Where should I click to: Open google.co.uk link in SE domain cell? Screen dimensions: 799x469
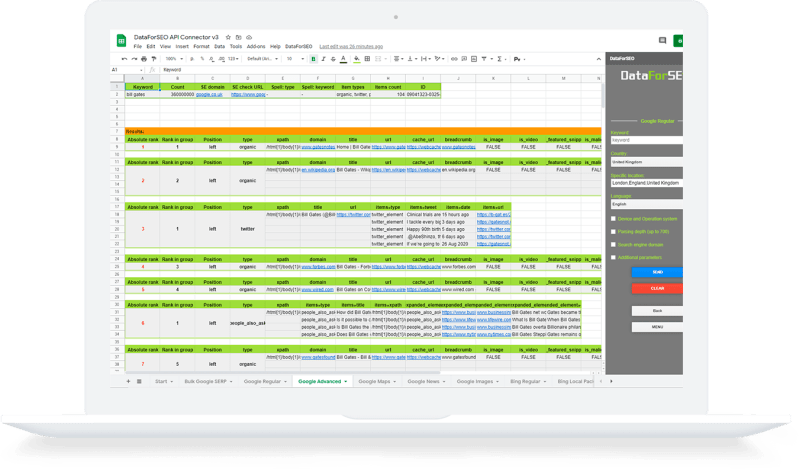pyautogui.click(x=209, y=95)
